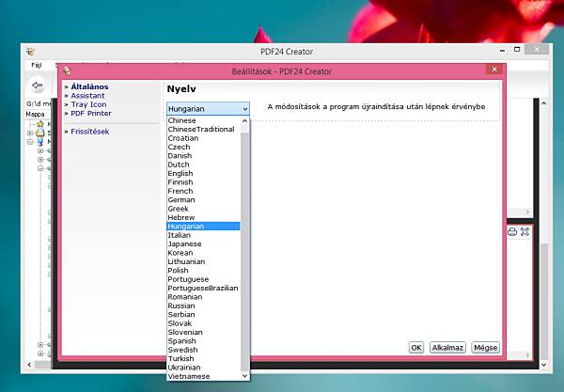Maximize the PDF24 Creator main window
The height and width of the screenshot is (392, 564).
(517, 49)
